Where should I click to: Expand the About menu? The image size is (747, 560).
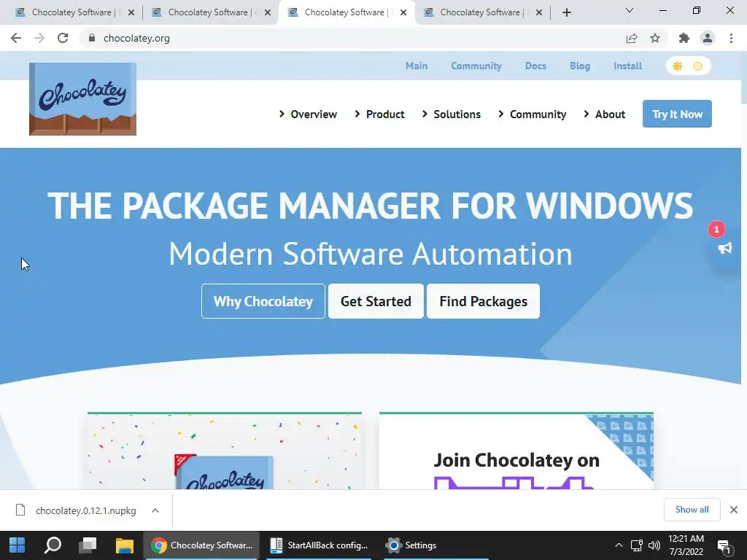coord(605,114)
